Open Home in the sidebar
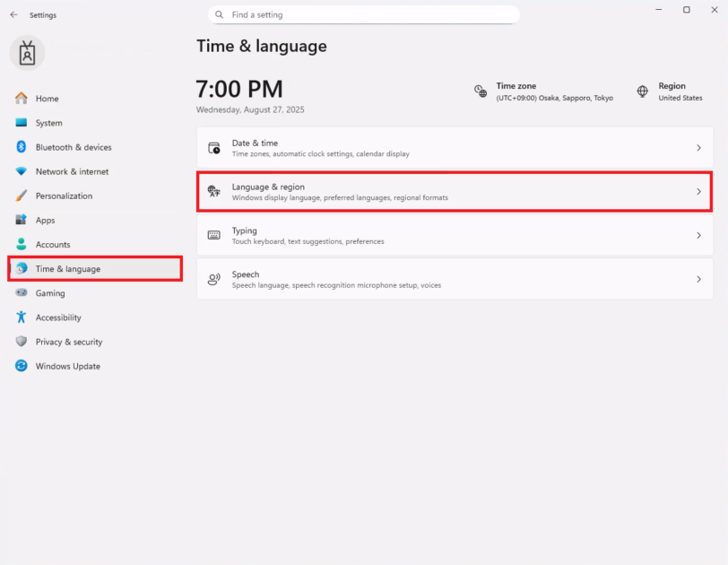The image size is (728, 565). point(95,99)
